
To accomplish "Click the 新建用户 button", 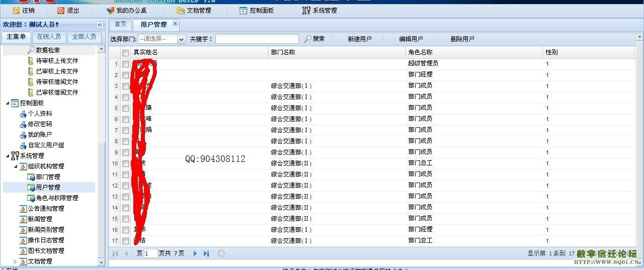I will point(359,39).
